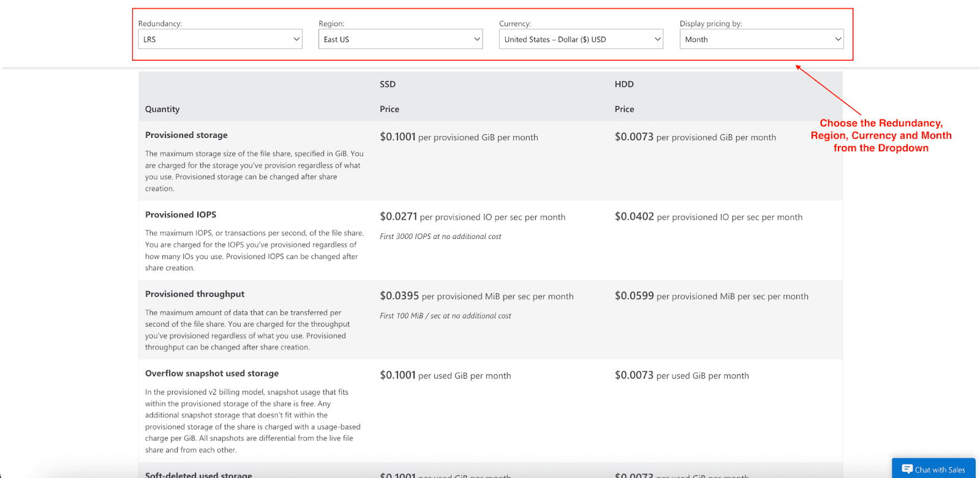Expand the Display pricing by Month dropdown
The width and height of the screenshot is (980, 478).
click(x=761, y=39)
